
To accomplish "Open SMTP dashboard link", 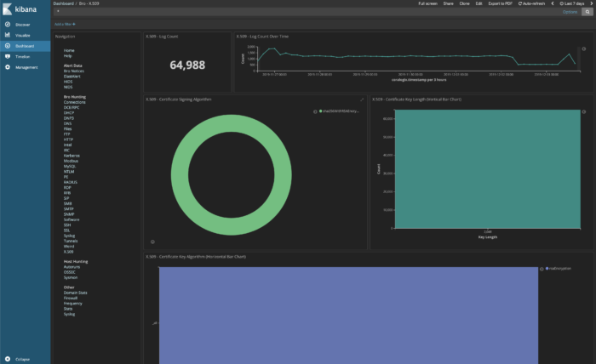I will [x=69, y=208].
